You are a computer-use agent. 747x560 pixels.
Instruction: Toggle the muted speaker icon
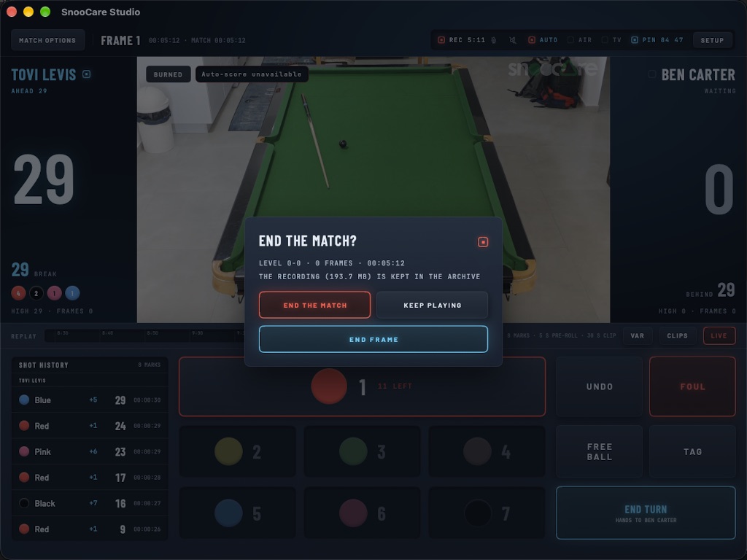(513, 40)
